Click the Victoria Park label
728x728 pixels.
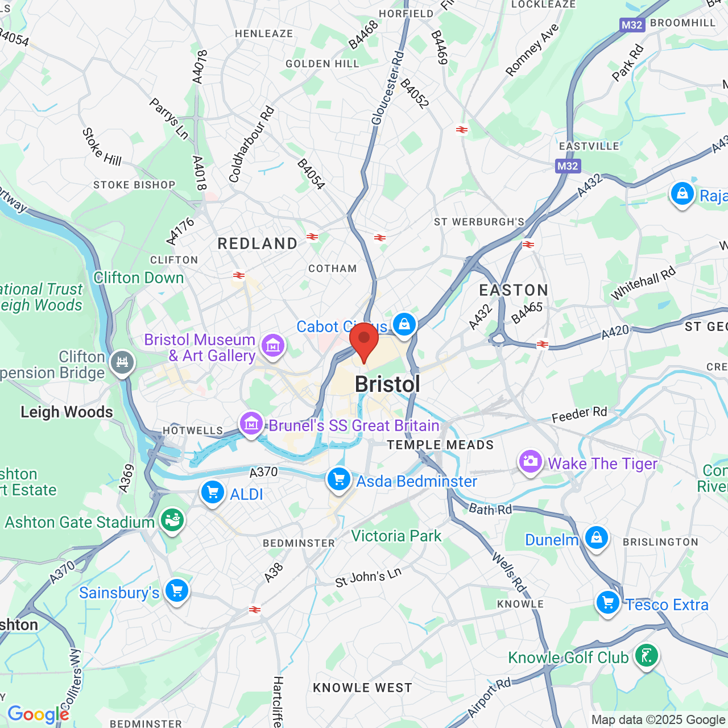396,536
